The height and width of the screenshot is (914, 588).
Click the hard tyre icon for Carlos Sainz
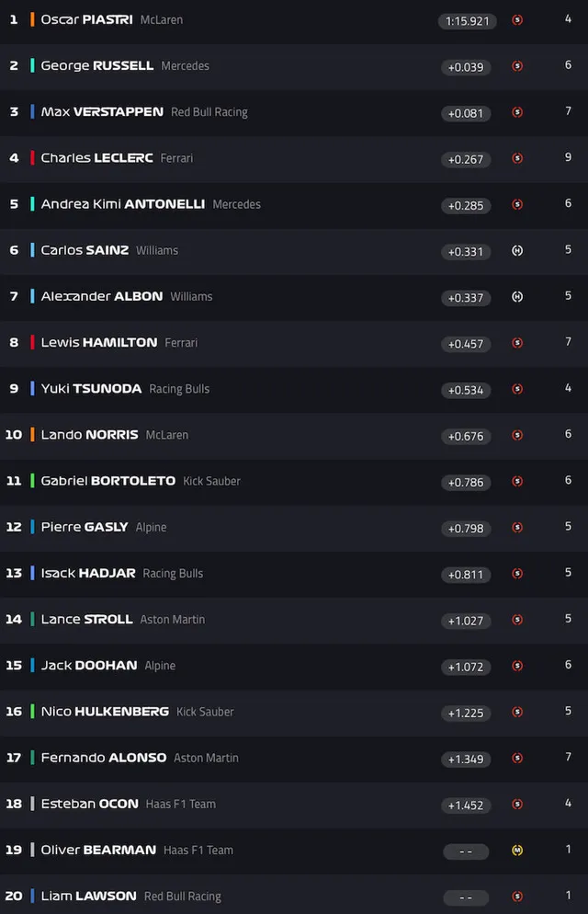pos(517,250)
